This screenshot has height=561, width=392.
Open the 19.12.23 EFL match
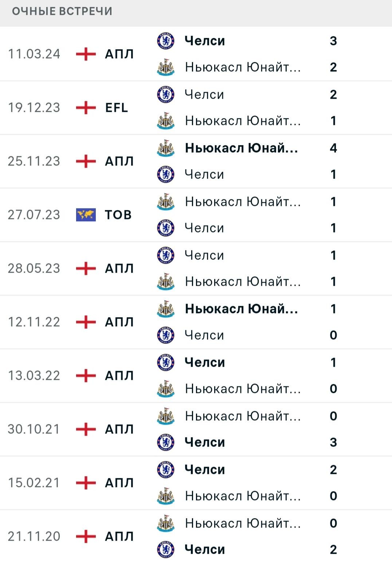coord(196,108)
